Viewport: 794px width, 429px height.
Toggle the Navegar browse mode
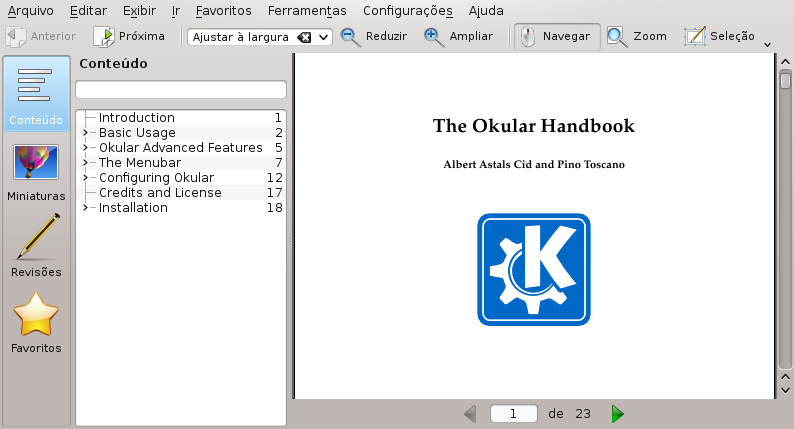click(557, 37)
